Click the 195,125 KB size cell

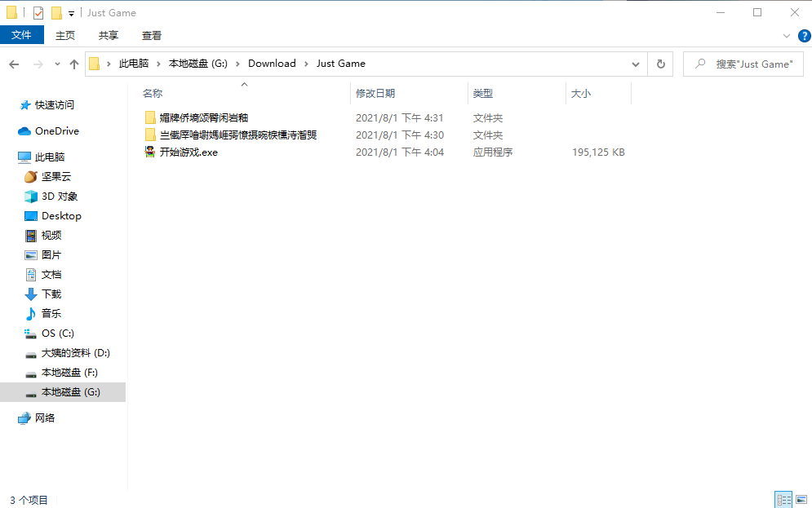[598, 152]
